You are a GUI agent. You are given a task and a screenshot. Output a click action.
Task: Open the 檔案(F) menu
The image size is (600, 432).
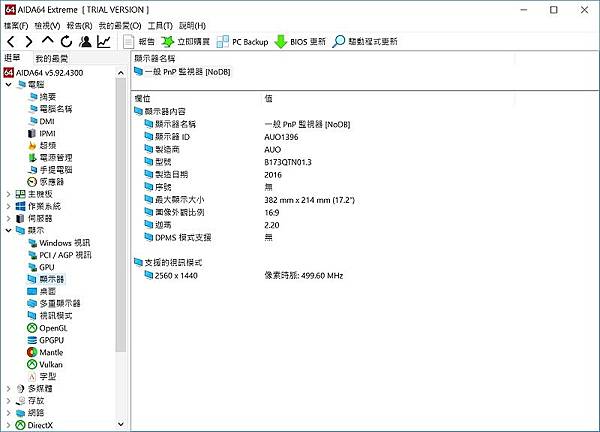point(16,26)
